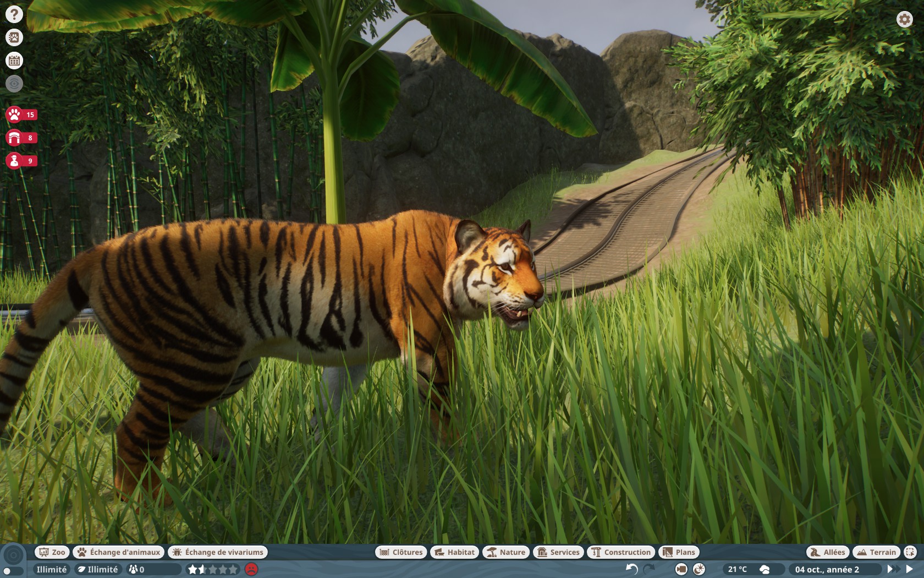The height and width of the screenshot is (578, 924).
Task: Open the face-frame icon below the help icon
Action: pos(14,37)
